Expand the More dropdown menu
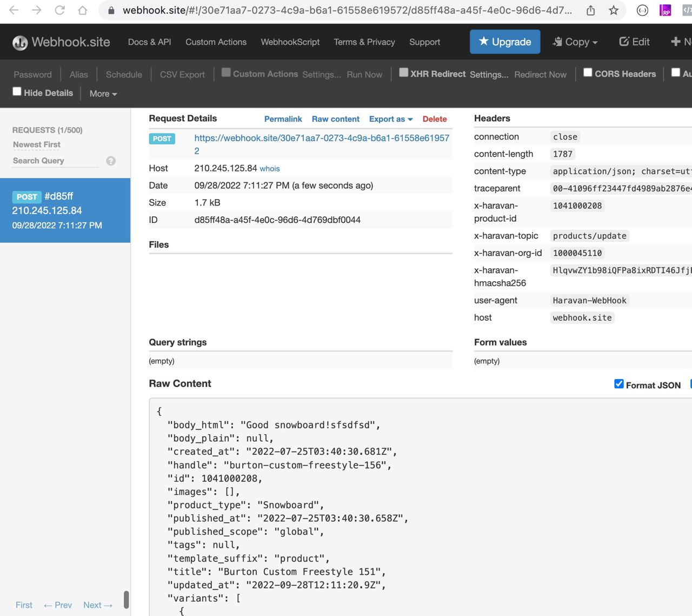The width and height of the screenshot is (692, 616). coord(103,94)
